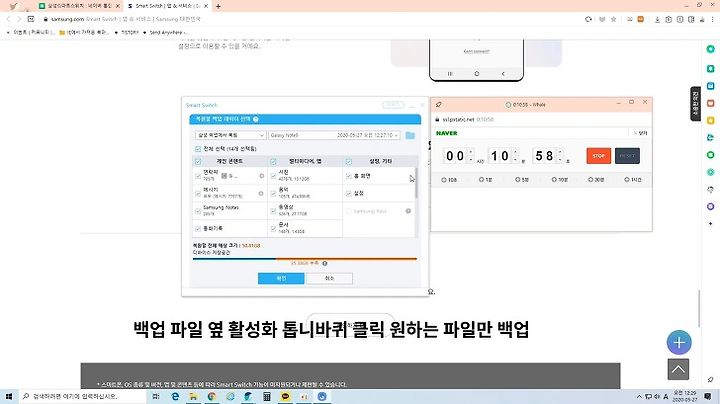Select 1분 timer preset radio
This screenshot has height=404, width=720.
(481, 180)
